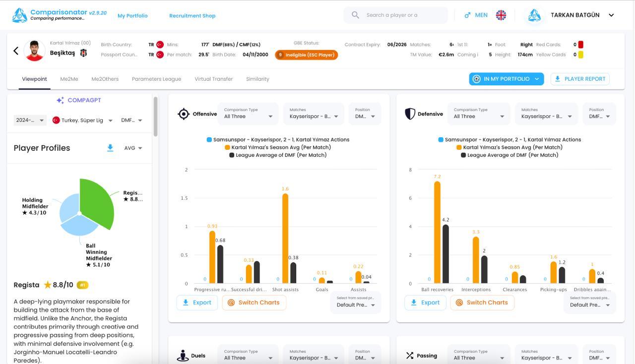Download Player Profiles via the download icon
The width and height of the screenshot is (635, 364).
110,148
